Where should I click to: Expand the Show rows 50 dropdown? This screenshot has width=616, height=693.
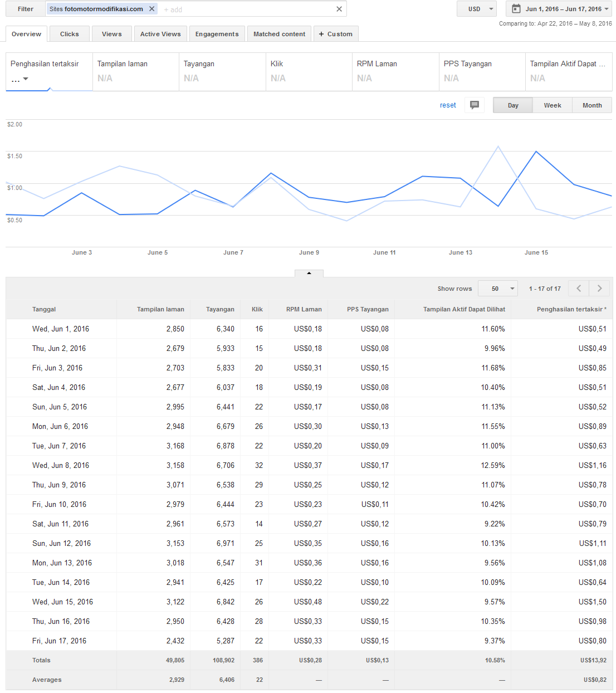pyautogui.click(x=498, y=289)
